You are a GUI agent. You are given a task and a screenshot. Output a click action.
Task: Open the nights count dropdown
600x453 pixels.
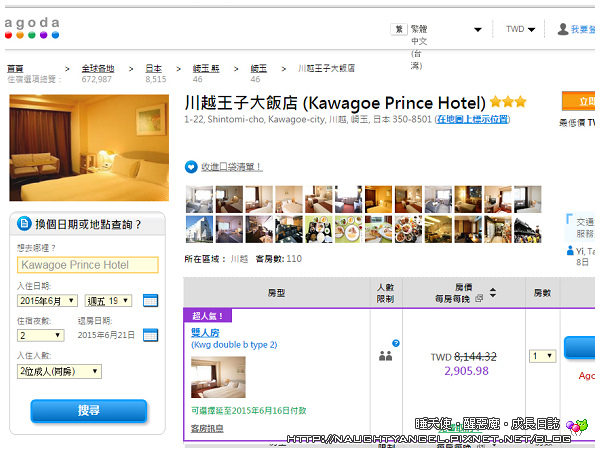41,336
